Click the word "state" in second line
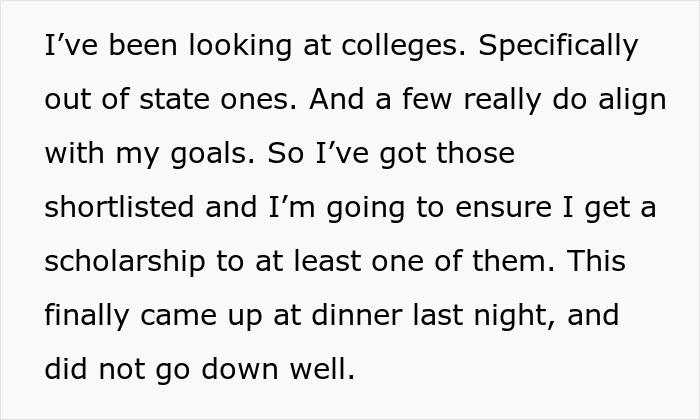700x420 pixels. click(174, 99)
